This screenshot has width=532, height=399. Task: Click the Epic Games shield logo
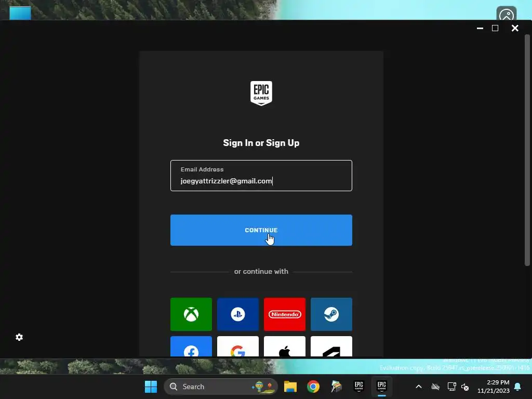coord(261,94)
